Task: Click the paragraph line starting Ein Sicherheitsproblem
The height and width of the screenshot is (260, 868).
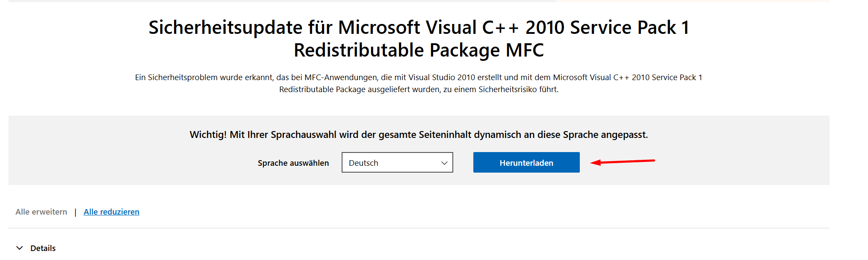Action: point(419,78)
